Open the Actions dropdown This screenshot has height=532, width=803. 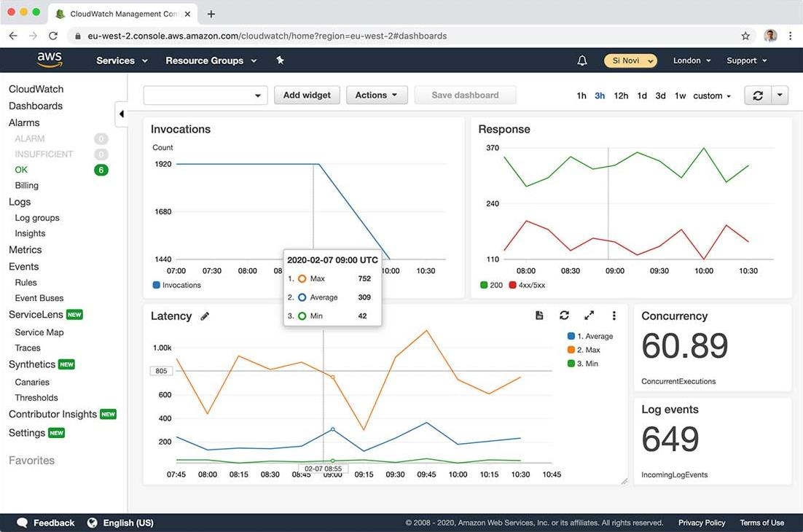point(376,95)
